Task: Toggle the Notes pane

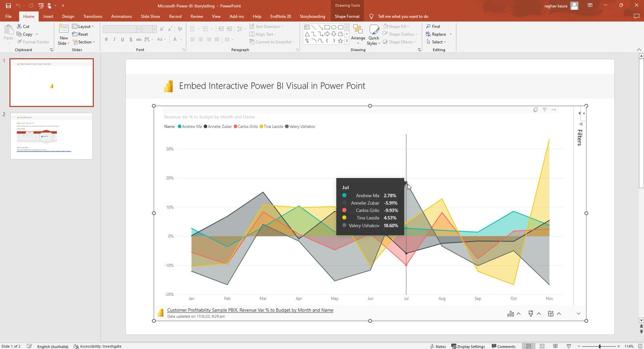Action: [x=437, y=346]
